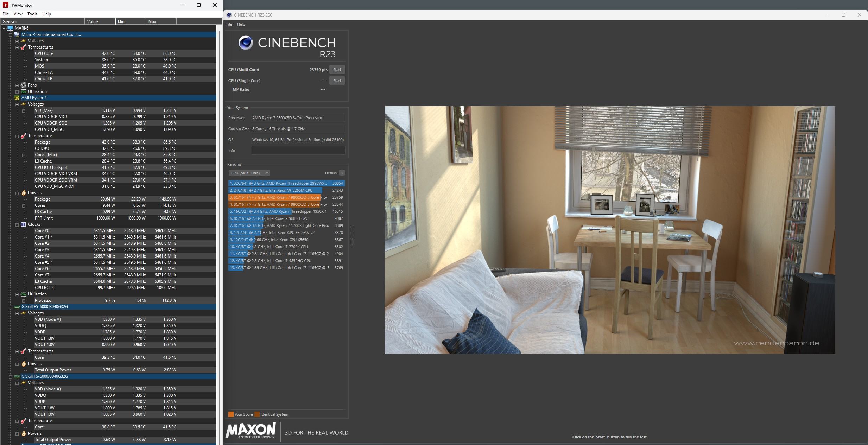Start the CPU (Multi Core) test

click(337, 70)
